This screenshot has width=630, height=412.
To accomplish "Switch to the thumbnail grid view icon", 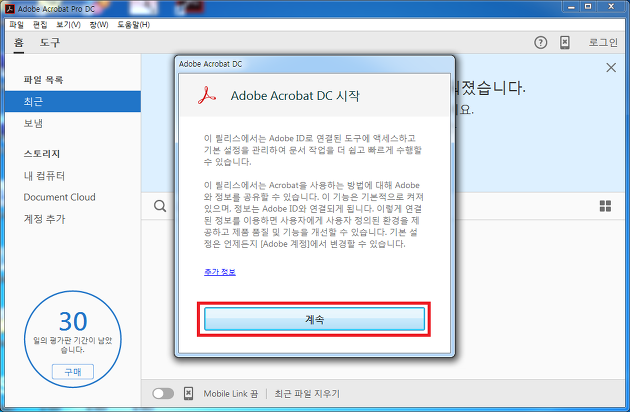I will (605, 206).
